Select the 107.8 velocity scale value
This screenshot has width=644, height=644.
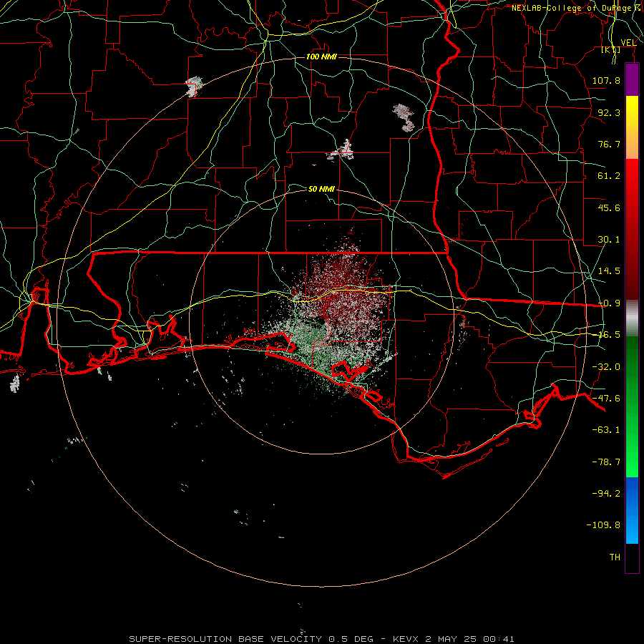click(x=606, y=80)
